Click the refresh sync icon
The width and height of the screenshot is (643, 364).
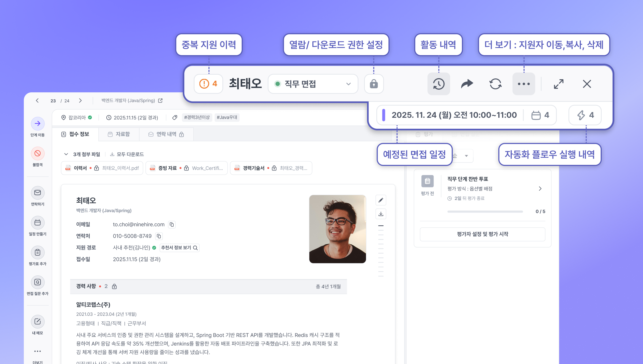[x=495, y=84]
